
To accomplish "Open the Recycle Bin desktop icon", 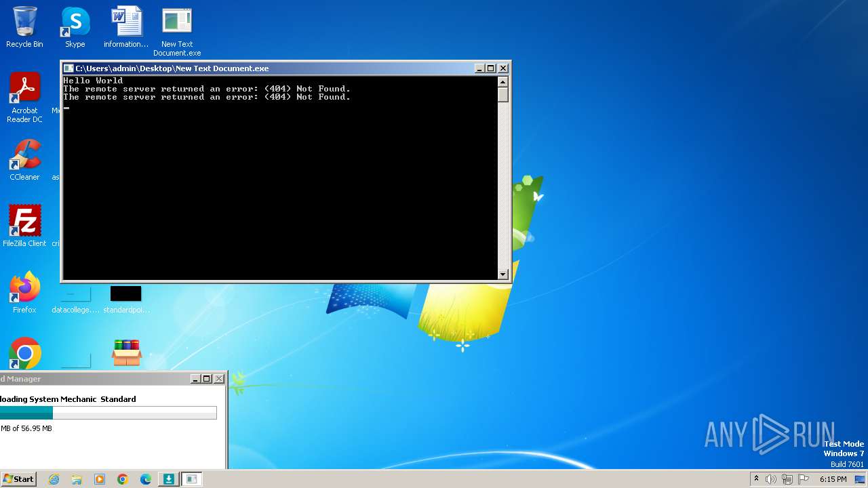I will 24,27.
